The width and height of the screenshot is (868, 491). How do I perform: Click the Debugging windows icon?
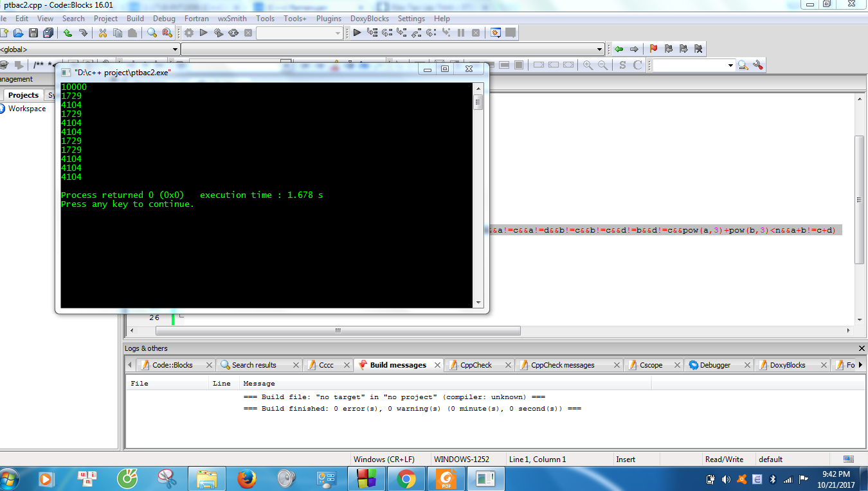(496, 33)
